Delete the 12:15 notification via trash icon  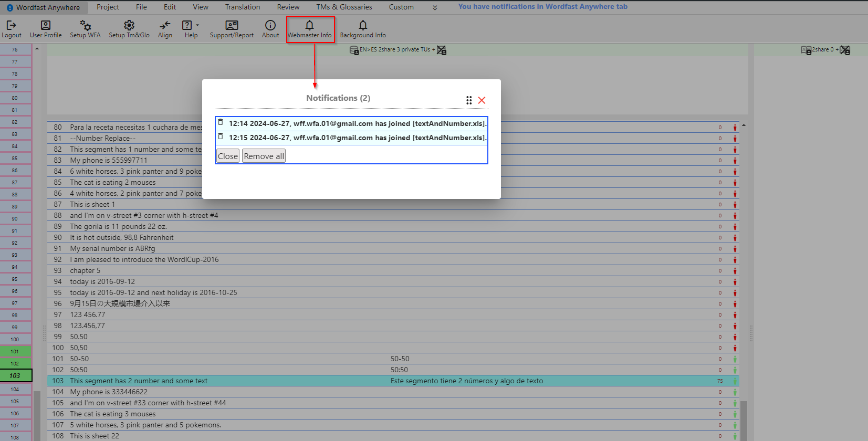[x=221, y=136]
